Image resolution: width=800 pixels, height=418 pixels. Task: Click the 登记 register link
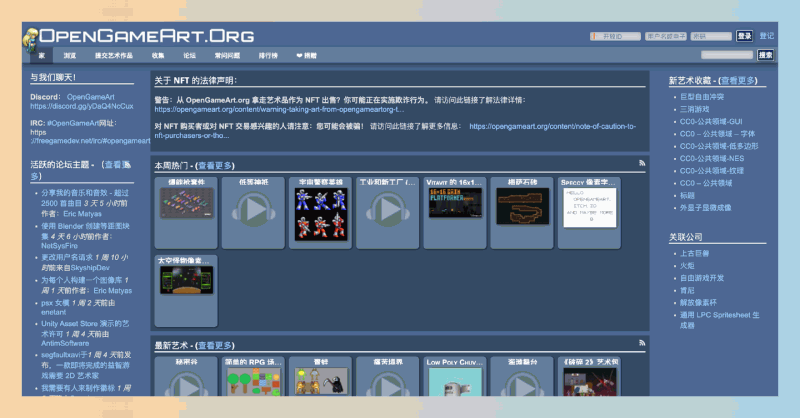766,36
